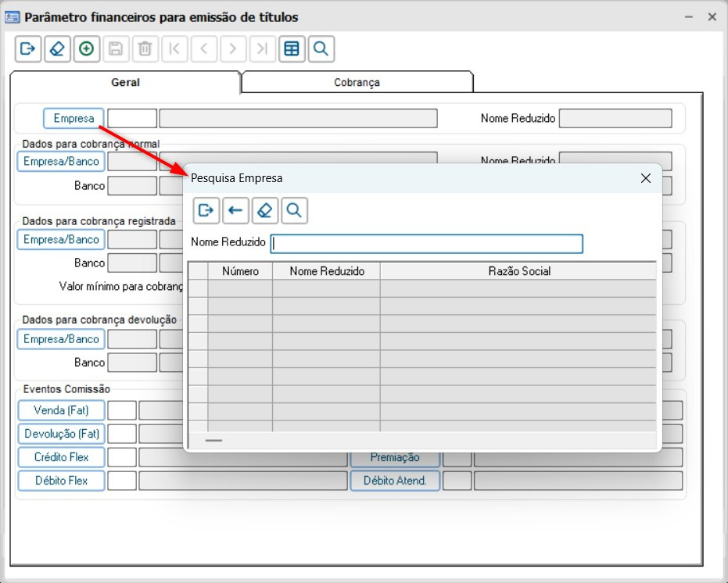Click the Premiação code field

pos(457,459)
